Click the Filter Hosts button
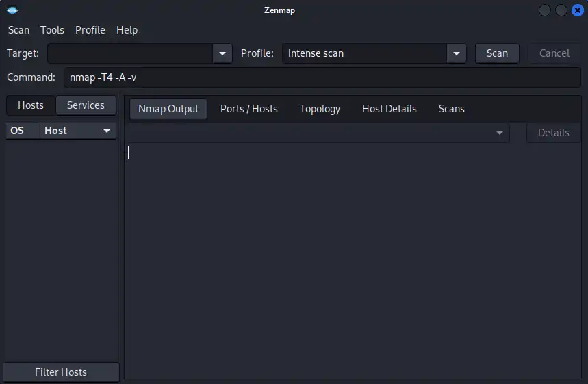Viewport: 588px width, 384px height. click(61, 372)
